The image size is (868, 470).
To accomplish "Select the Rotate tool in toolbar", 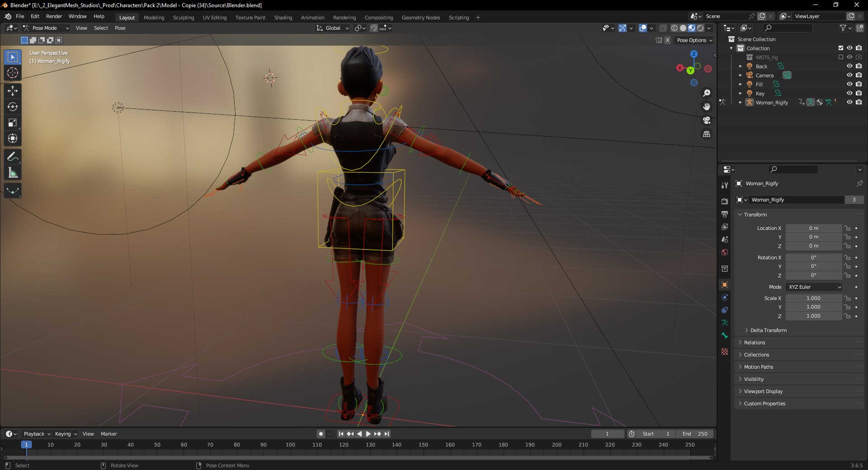I will point(13,107).
